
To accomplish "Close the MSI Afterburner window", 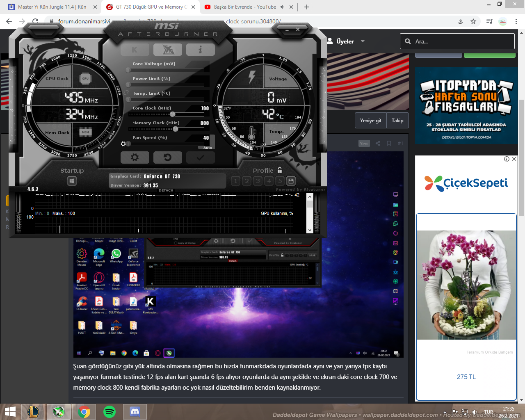I will (298, 30).
